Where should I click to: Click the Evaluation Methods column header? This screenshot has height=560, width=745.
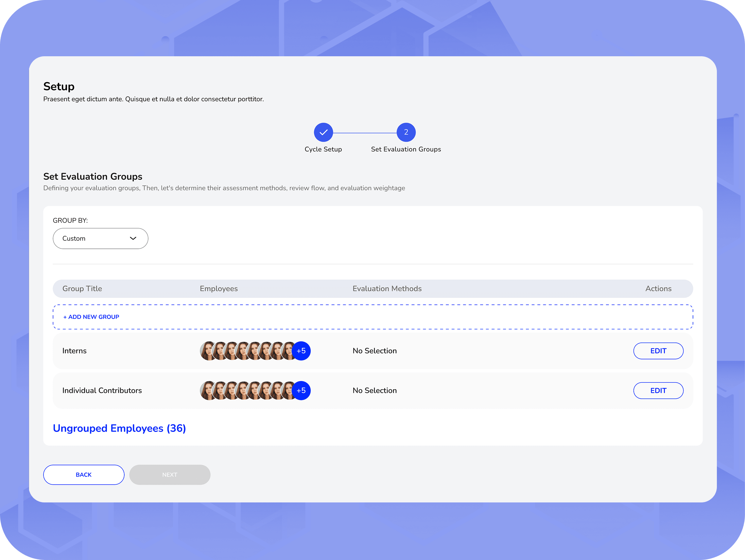click(x=387, y=289)
